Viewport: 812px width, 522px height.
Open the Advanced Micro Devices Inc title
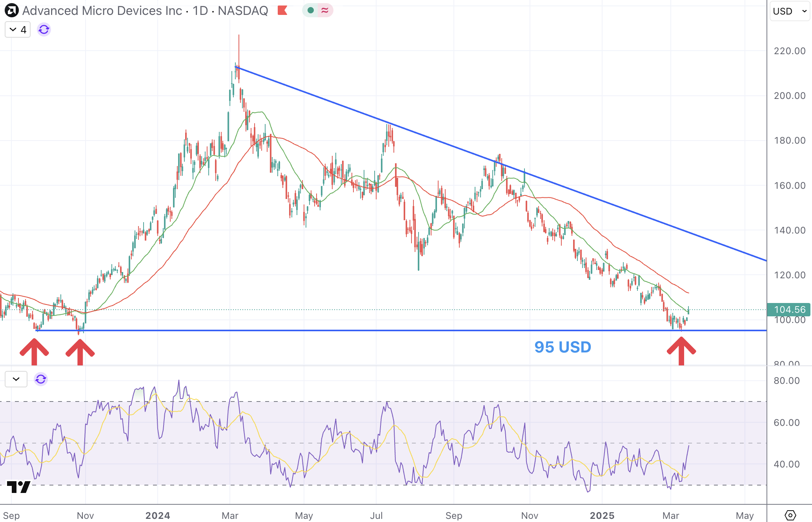pos(102,11)
